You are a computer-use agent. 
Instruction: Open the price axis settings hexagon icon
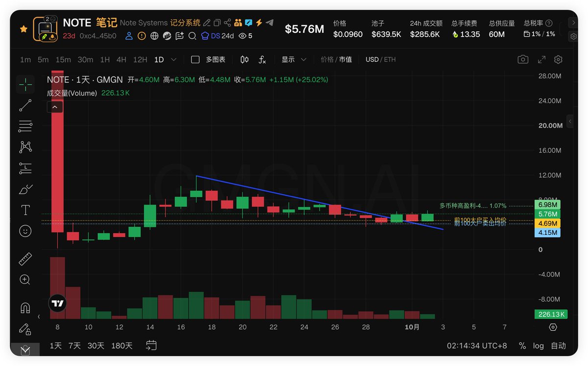coord(553,327)
